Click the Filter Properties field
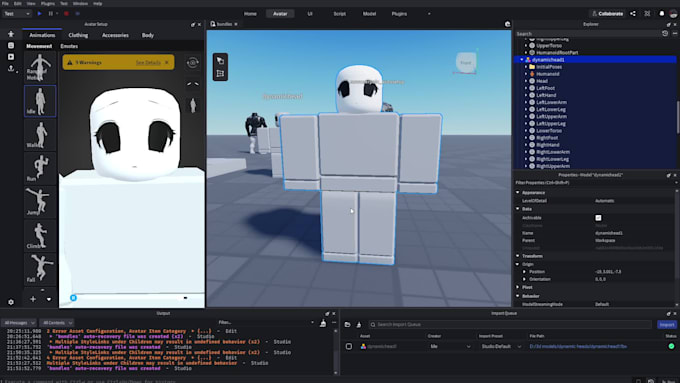This screenshot has height=383, width=680. point(594,183)
